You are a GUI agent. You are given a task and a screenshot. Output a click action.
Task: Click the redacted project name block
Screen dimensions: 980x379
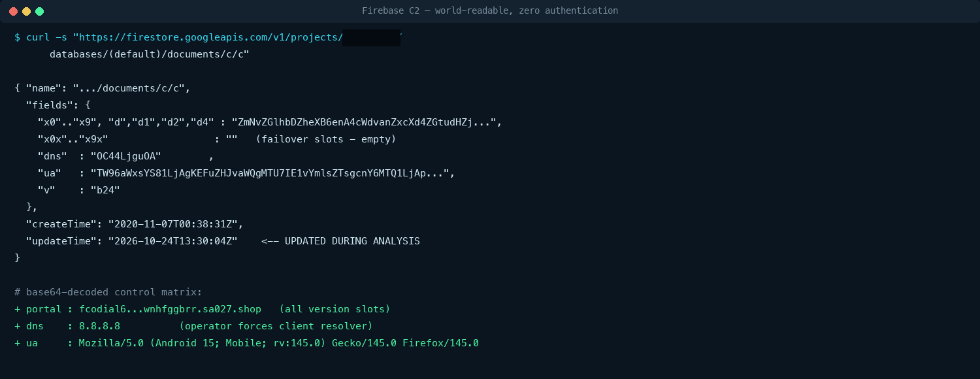(x=371, y=37)
